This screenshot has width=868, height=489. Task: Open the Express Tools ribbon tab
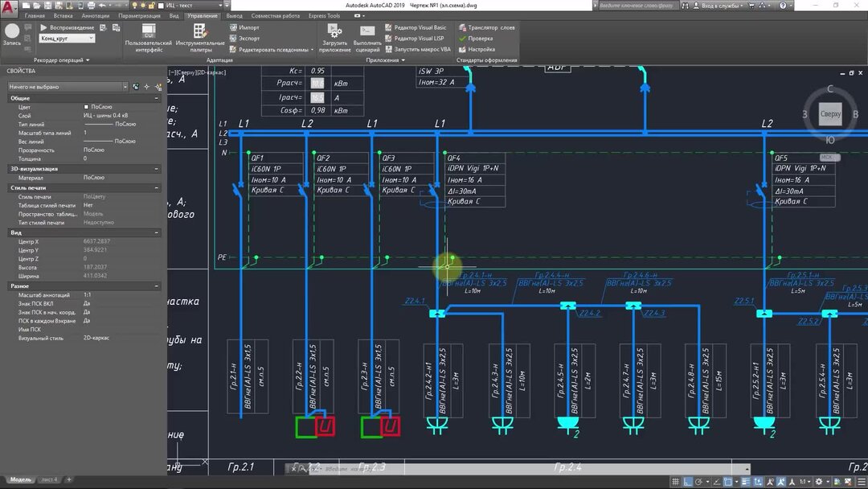point(324,15)
